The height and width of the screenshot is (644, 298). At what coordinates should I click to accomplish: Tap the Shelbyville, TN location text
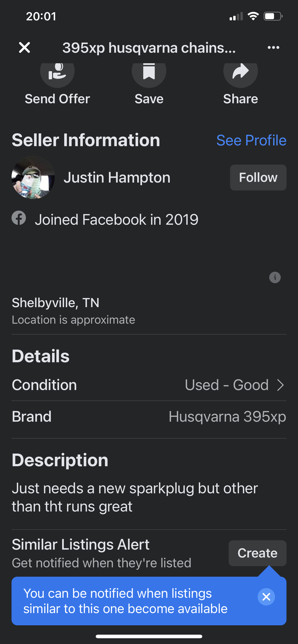56,303
